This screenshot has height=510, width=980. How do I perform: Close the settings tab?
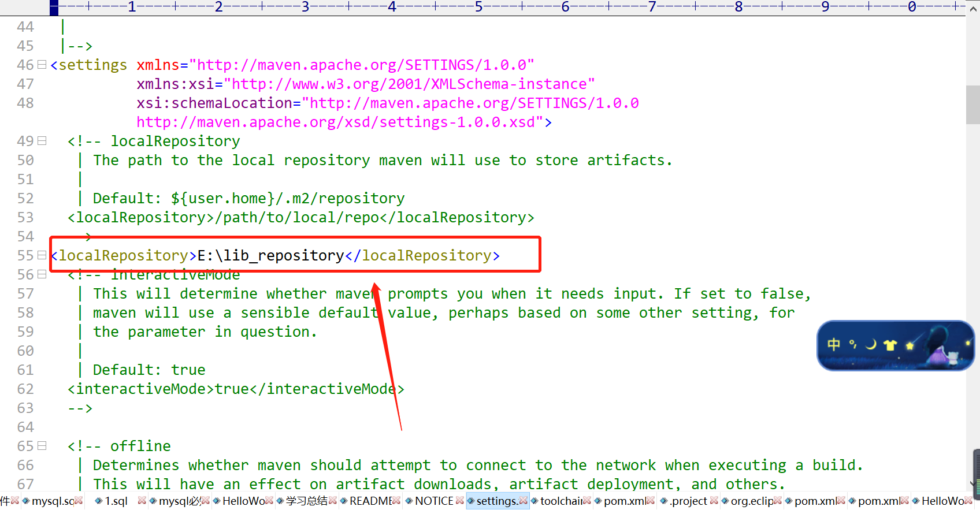pos(524,501)
